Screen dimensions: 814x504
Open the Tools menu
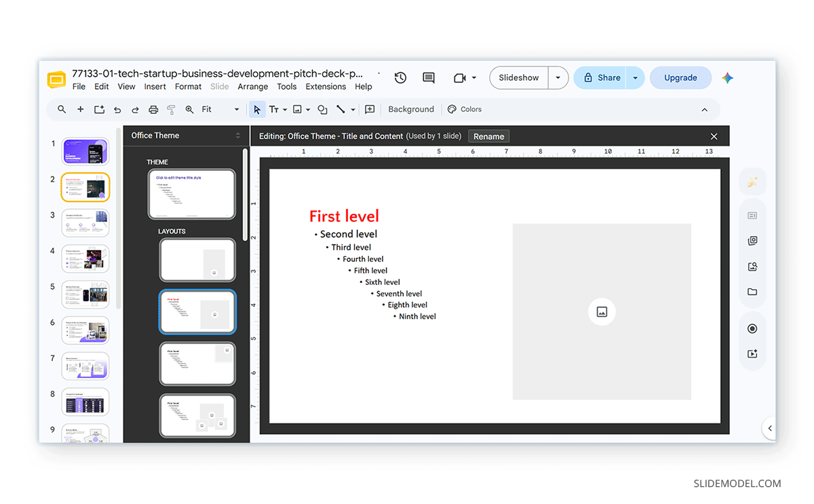pos(287,87)
